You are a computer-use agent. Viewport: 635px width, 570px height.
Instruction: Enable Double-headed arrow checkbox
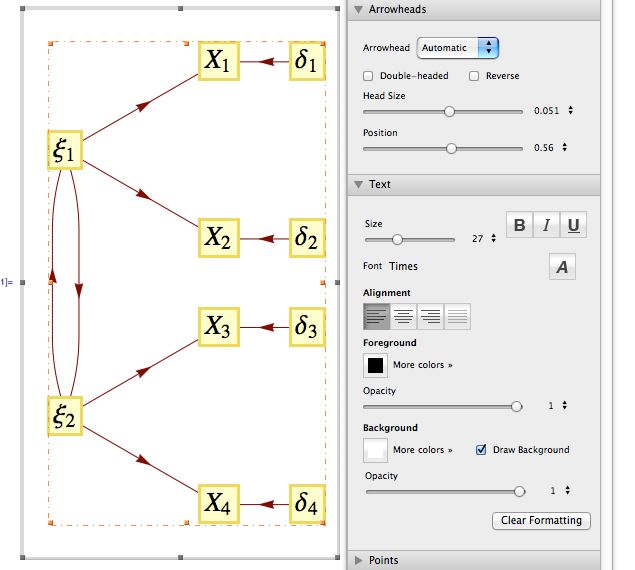click(368, 76)
